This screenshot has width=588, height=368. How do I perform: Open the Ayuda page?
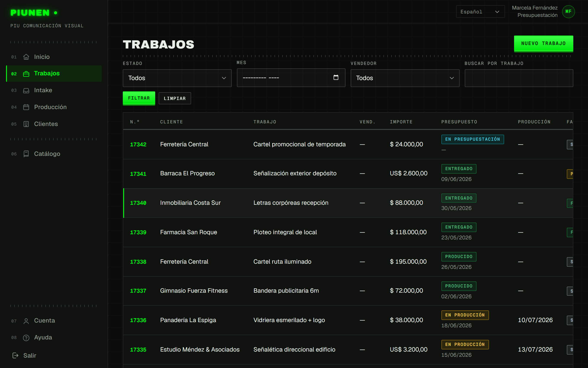54,337
